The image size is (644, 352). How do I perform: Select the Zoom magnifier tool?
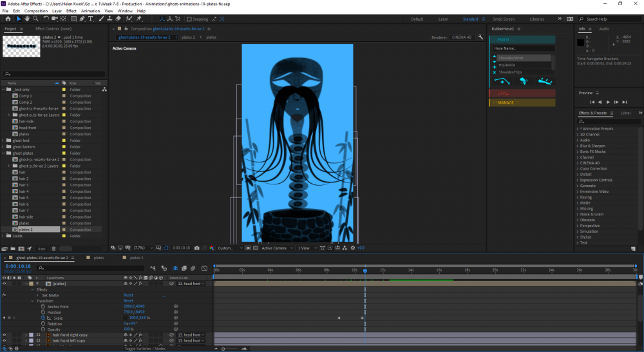(x=35, y=19)
